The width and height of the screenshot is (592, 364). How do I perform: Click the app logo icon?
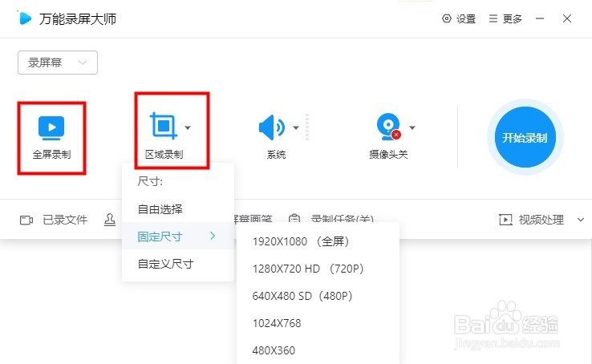tap(25, 18)
